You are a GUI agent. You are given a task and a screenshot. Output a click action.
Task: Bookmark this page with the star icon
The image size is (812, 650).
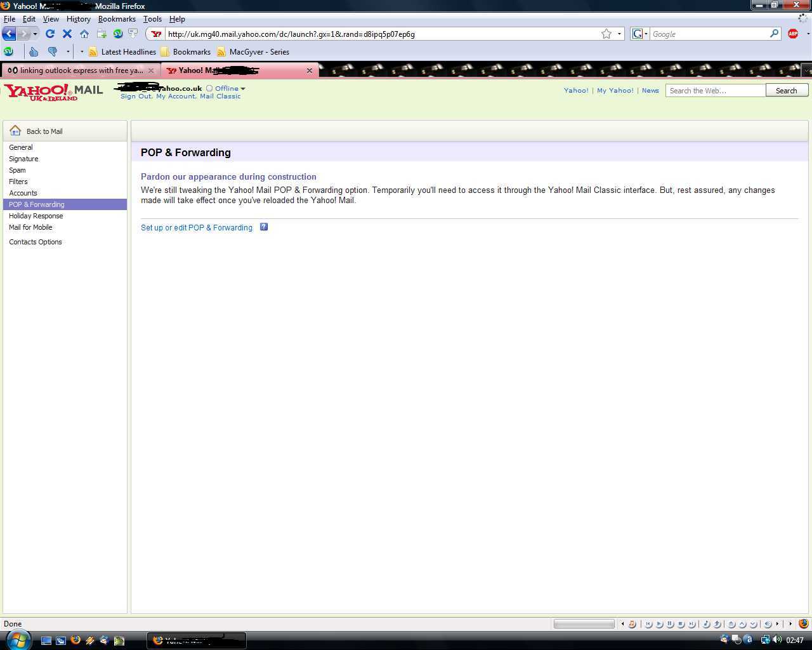(x=606, y=34)
